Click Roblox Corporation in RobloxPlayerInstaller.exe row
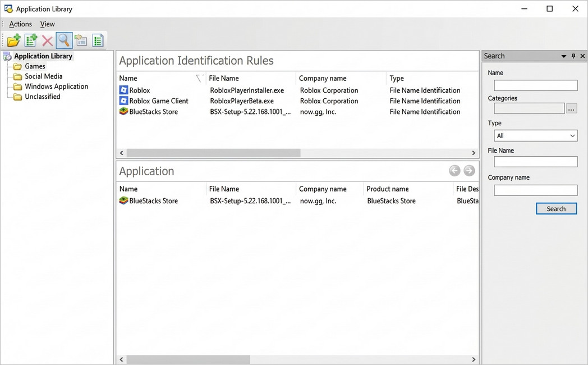Viewport: 588px width, 365px height. tap(329, 90)
